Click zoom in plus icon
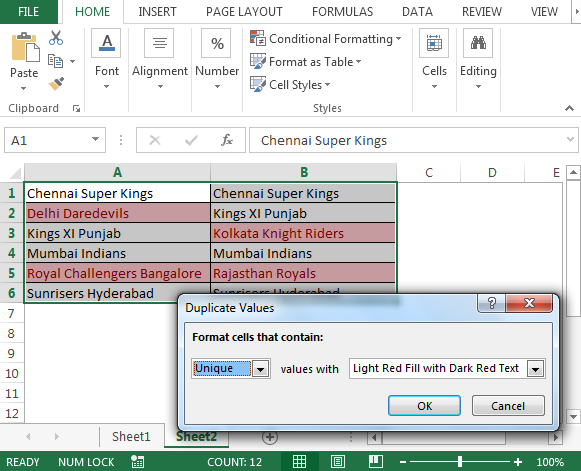This screenshot has width=581, height=471. (518, 462)
